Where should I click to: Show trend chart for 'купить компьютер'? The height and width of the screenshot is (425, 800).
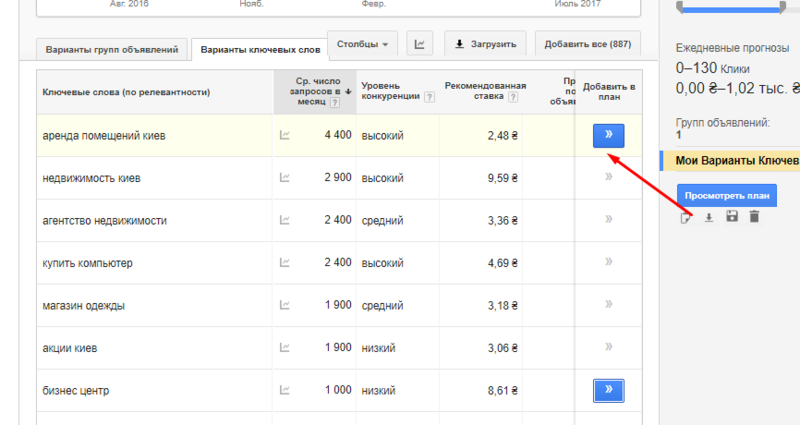point(285,263)
